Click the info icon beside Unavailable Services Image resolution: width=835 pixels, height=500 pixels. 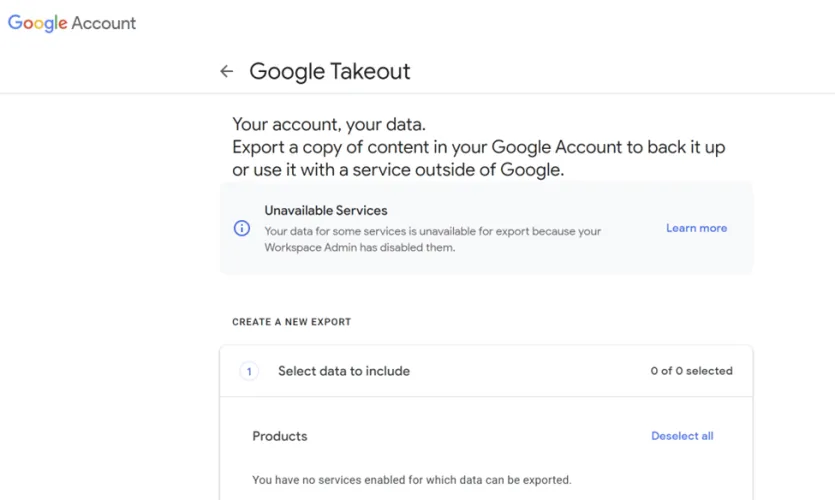pyautogui.click(x=241, y=228)
